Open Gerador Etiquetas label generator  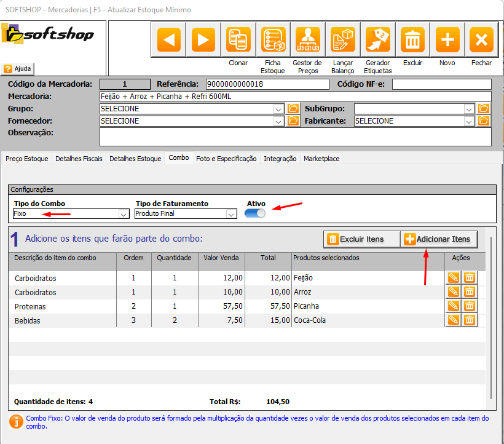[377, 41]
